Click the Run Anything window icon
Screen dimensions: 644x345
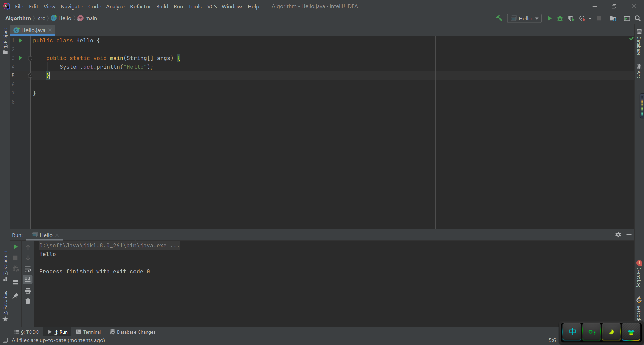[x=627, y=18]
